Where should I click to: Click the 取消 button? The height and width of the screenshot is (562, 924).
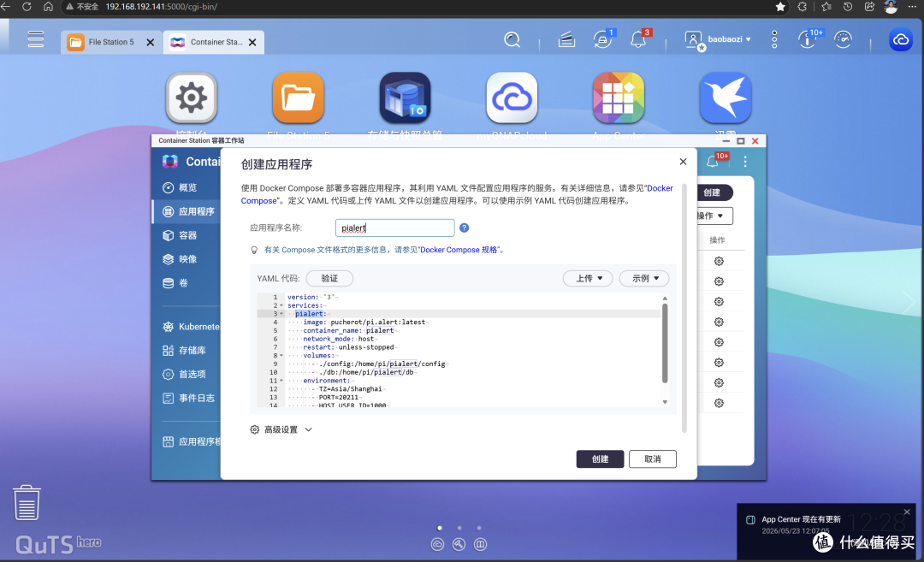(652, 458)
